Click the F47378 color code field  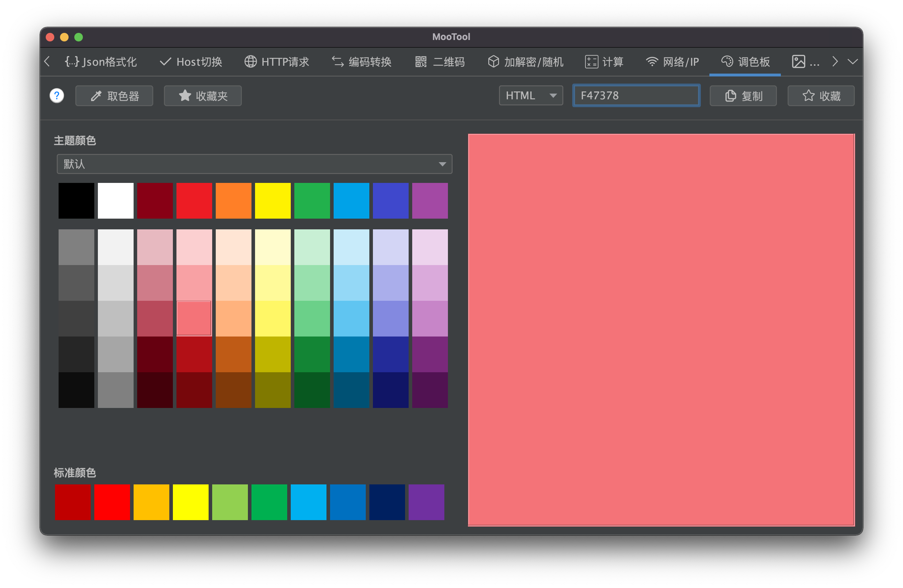[636, 95]
